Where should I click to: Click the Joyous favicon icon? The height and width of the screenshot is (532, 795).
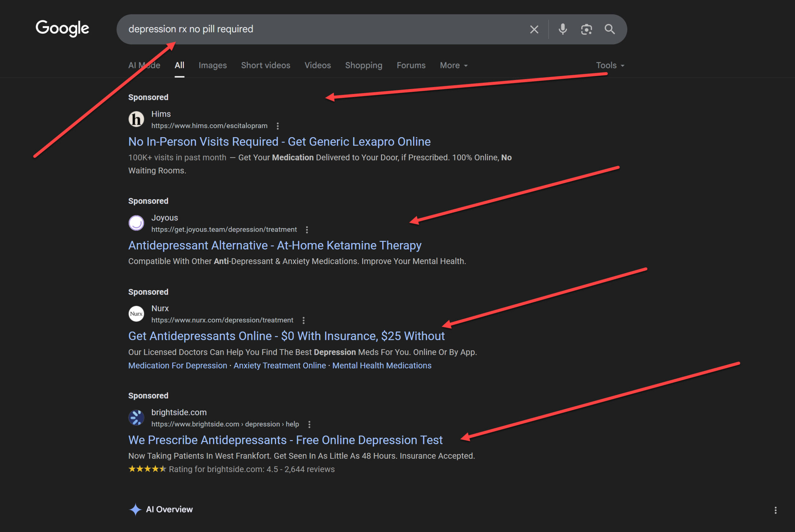click(x=136, y=223)
